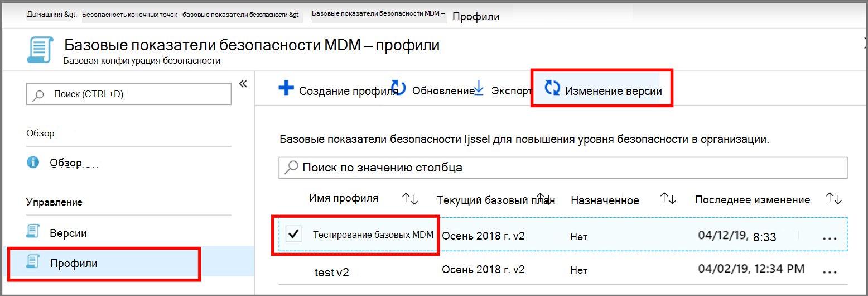Sort by Последнее изменение column arrows

(x=834, y=198)
